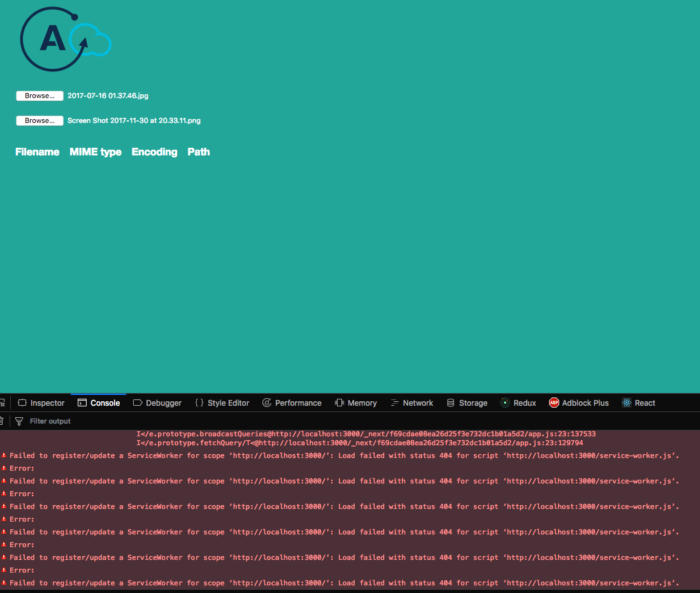Click the 2017-07-16 01.37.46.jpg filename

(108, 96)
